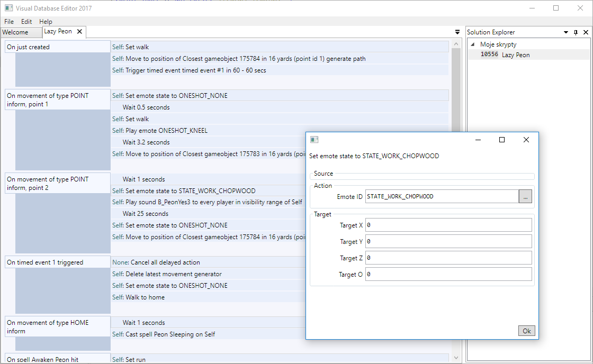Edit the Emote ID text field
This screenshot has width=593, height=364.
click(439, 196)
